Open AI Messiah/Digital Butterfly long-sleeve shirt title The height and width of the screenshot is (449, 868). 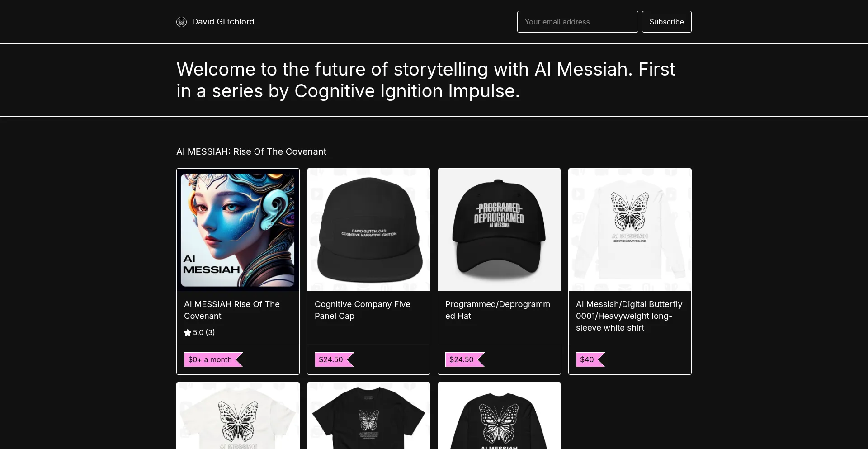tap(629, 316)
